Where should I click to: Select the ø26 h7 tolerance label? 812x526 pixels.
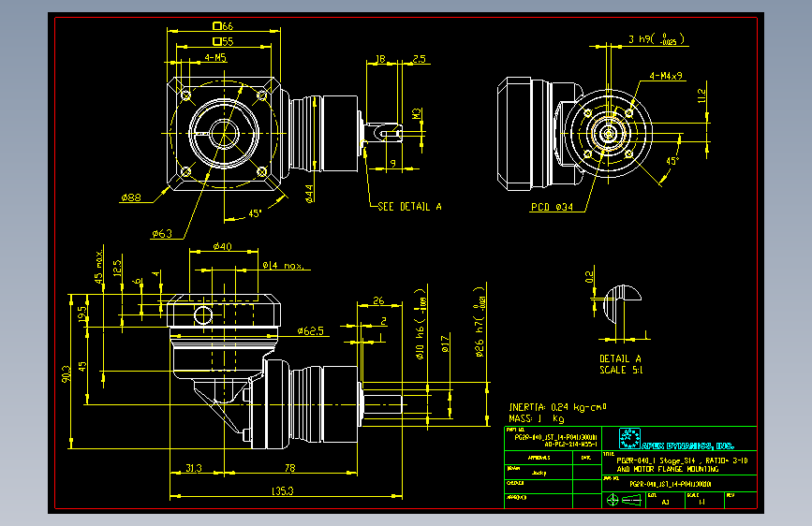(480, 322)
